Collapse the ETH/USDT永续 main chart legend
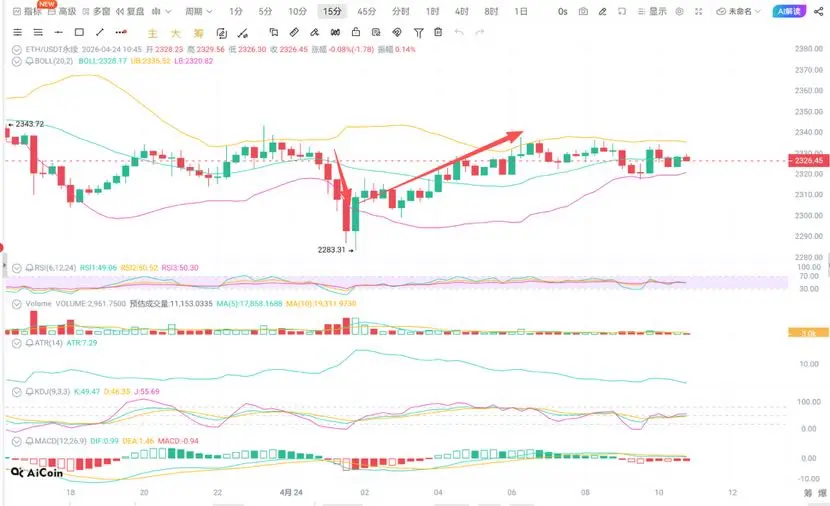Screen dimensions: 830x506 point(17,49)
